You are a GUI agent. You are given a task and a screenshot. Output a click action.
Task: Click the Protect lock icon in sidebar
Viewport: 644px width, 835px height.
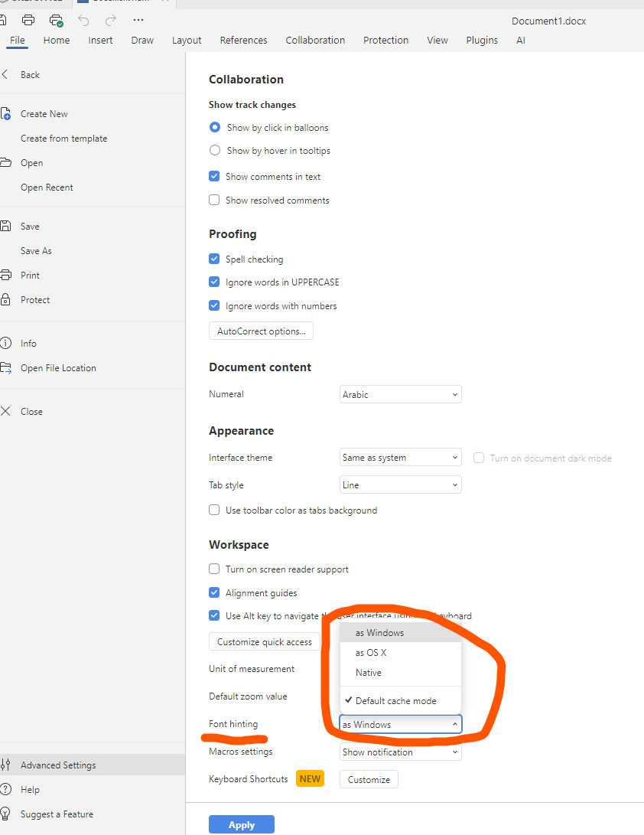[x=6, y=300]
